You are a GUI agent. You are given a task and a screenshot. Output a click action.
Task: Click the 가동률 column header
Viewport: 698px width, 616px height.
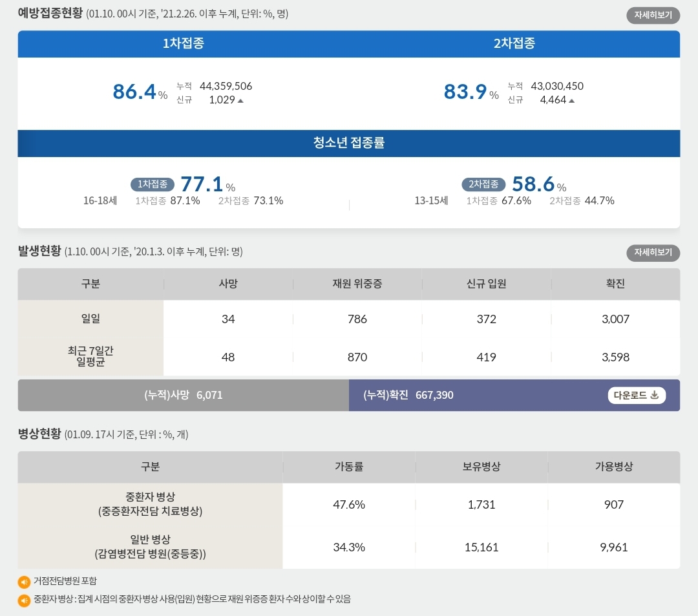[349, 467]
